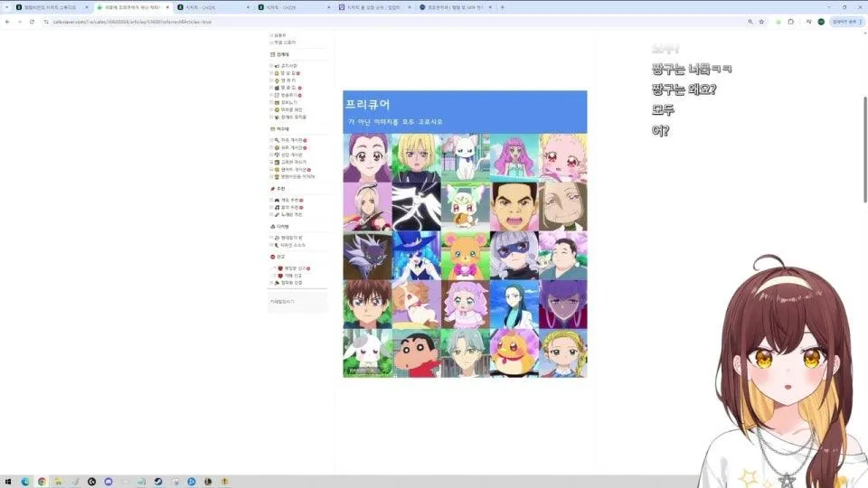Choose the pink long-haired girl in dress tile
The width and height of the screenshot is (868, 488).
(514, 158)
